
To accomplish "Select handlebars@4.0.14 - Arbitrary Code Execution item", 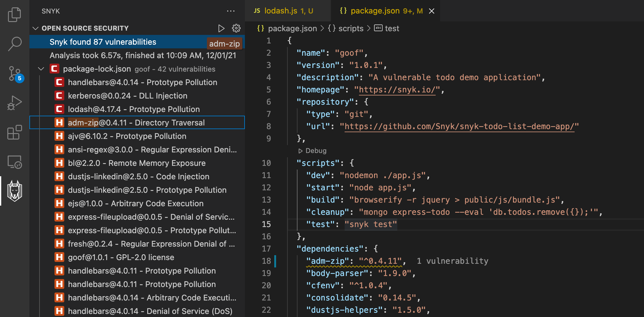I will tap(137, 298).
